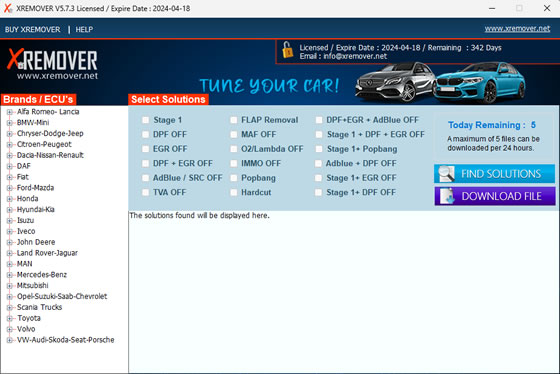The image size is (560, 374).
Task: Expand the Fiat brand node
Action: pyautogui.click(x=10, y=177)
